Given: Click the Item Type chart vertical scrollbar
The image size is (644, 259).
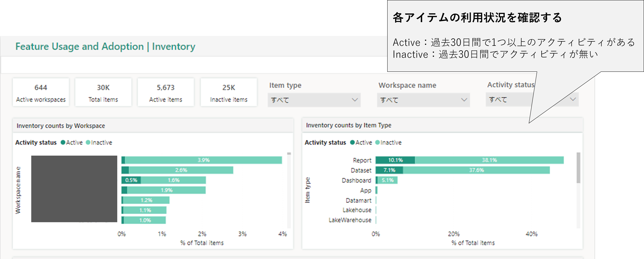Looking at the screenshot, I should click(578, 168).
